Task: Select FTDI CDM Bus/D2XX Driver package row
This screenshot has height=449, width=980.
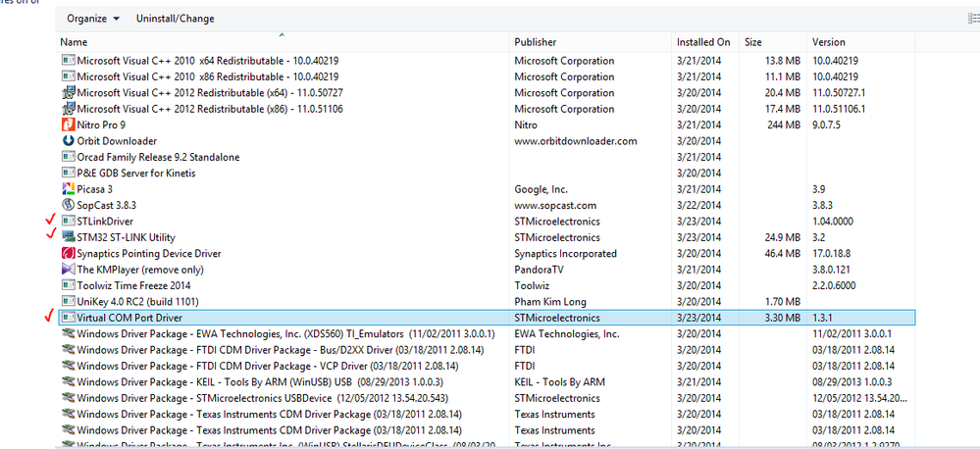Action: coord(280,350)
